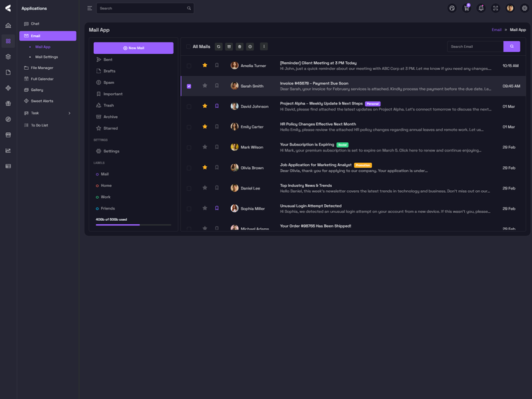This screenshot has width=532, height=399.
Task: Star the Sarah Smith email
Action: 205,86
